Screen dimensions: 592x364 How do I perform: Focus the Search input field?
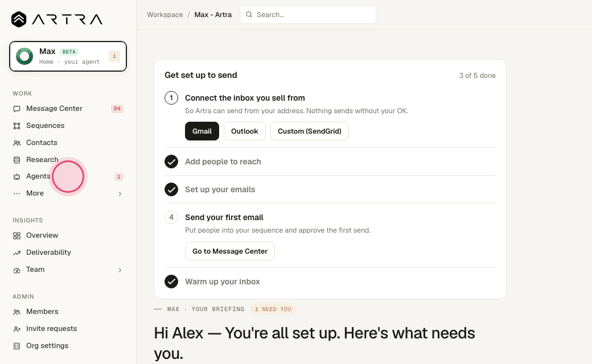[x=308, y=15]
